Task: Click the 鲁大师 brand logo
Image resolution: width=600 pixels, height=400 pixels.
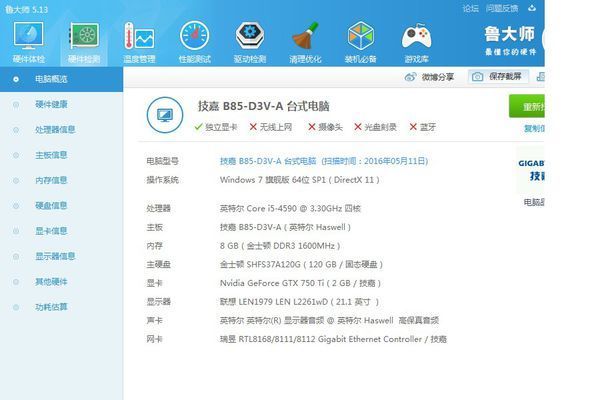Action: [510, 40]
